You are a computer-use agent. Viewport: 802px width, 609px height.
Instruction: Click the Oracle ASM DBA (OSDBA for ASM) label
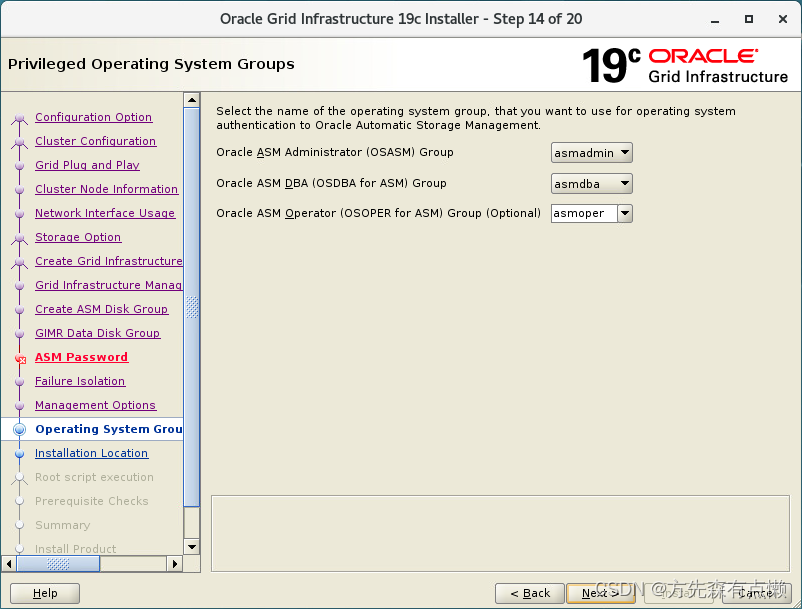331,183
